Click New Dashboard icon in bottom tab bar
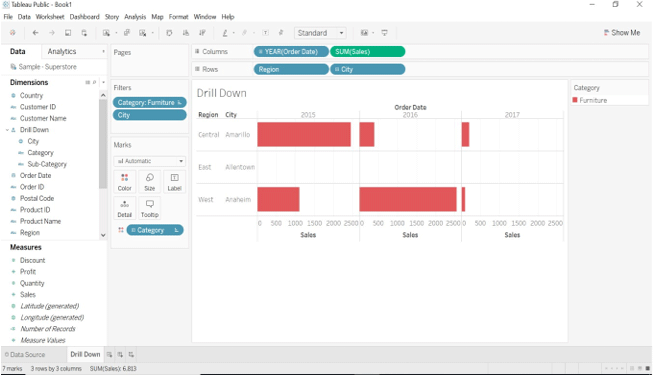This screenshot has width=653, height=375. pos(120,355)
